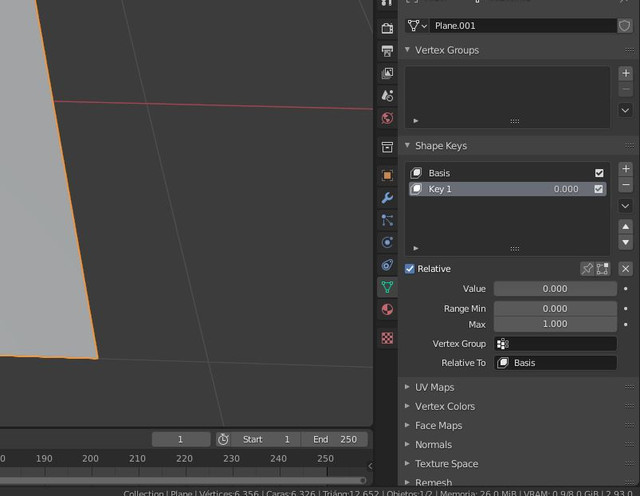Clear shape keys with the X button
Viewport: 640px width, 496px height.
click(625, 269)
